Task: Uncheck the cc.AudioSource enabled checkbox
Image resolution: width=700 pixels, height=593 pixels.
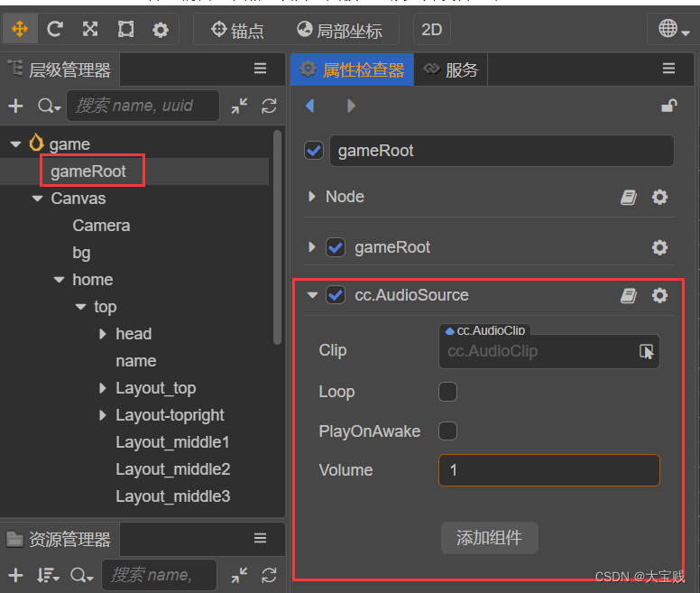Action: 336,295
